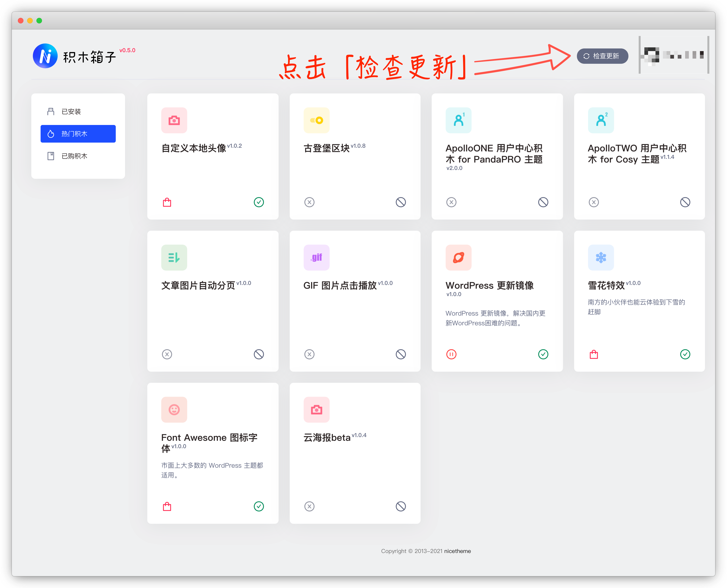Click the yellow macOS minimize button
This screenshot has width=727, height=588.
(30, 21)
